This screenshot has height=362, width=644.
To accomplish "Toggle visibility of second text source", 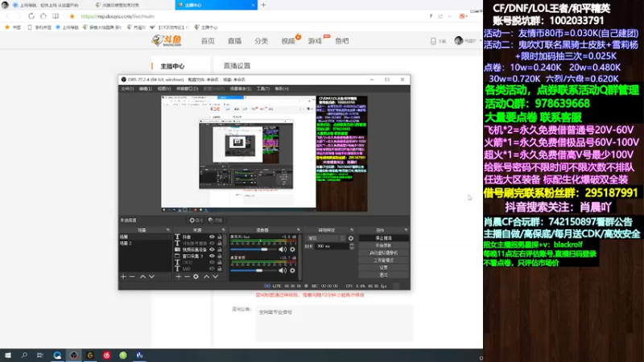I will pos(212,243).
